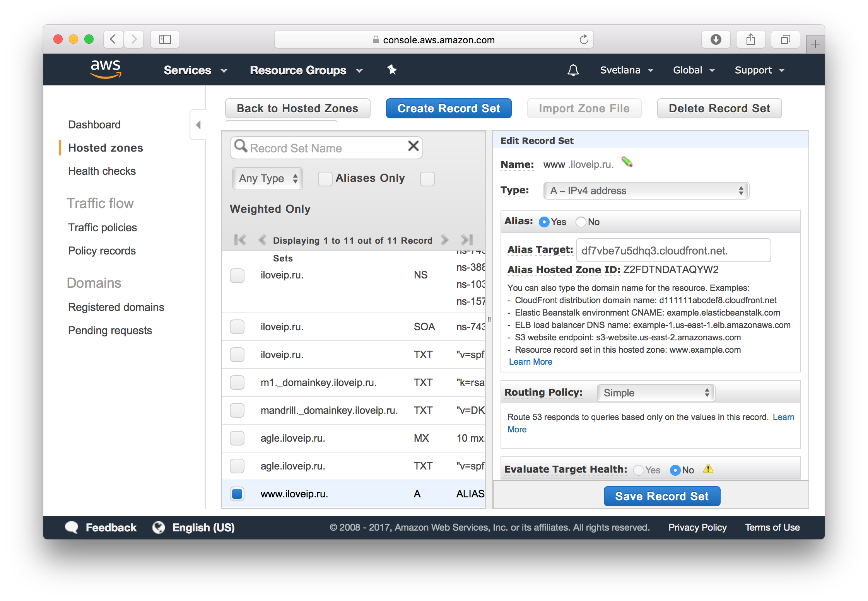Screen dimensions: 868x601
Task: Click the pencil icon next to www.iloveip.ru name
Action: click(627, 163)
